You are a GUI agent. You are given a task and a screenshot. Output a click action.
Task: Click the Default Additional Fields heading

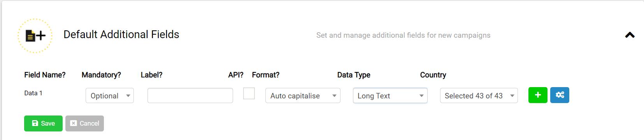click(121, 35)
